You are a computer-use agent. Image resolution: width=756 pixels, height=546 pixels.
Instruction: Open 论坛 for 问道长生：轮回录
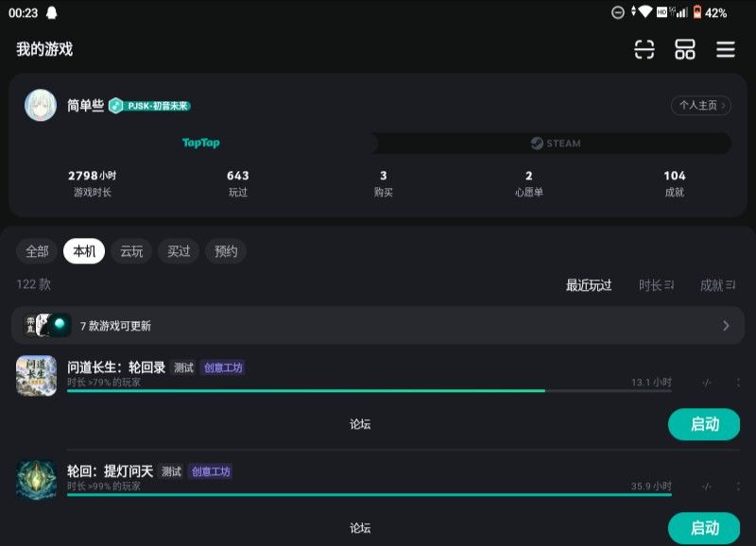pyautogui.click(x=360, y=424)
